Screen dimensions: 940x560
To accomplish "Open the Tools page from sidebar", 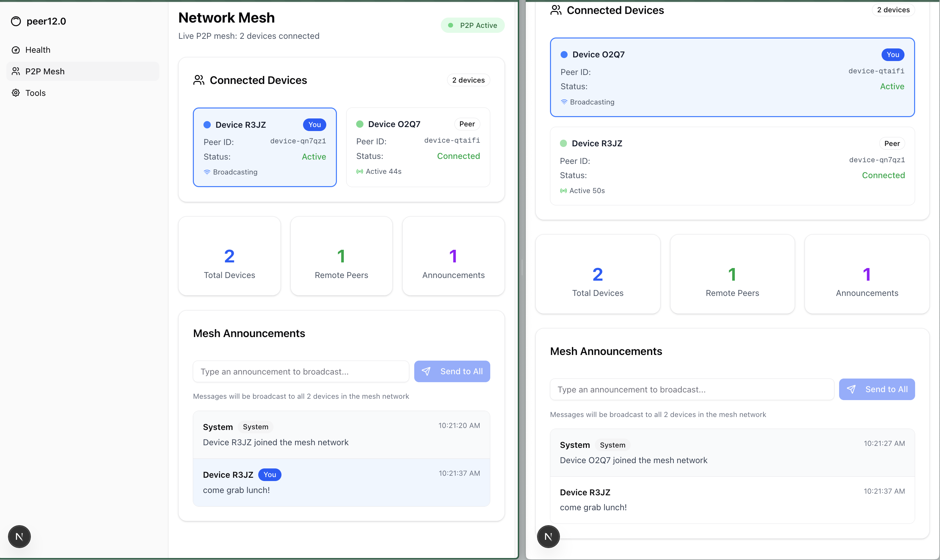I will (36, 93).
